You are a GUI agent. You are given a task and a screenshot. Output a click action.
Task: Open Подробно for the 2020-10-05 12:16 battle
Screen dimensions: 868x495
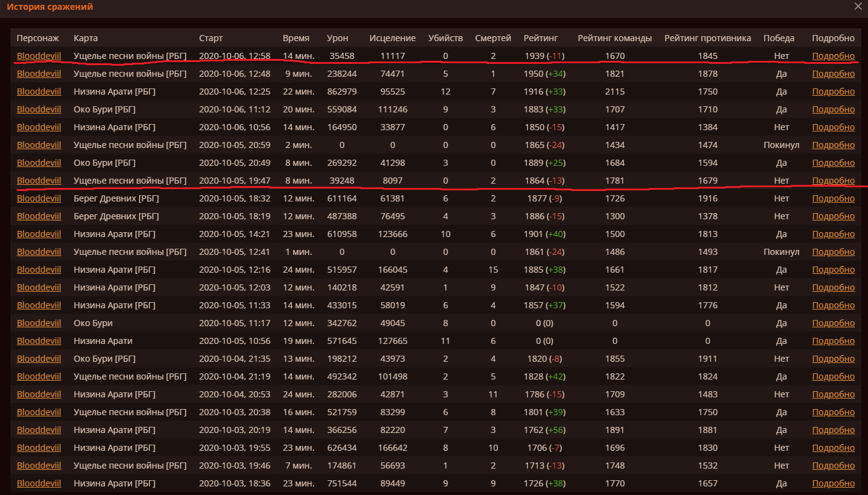(x=833, y=270)
